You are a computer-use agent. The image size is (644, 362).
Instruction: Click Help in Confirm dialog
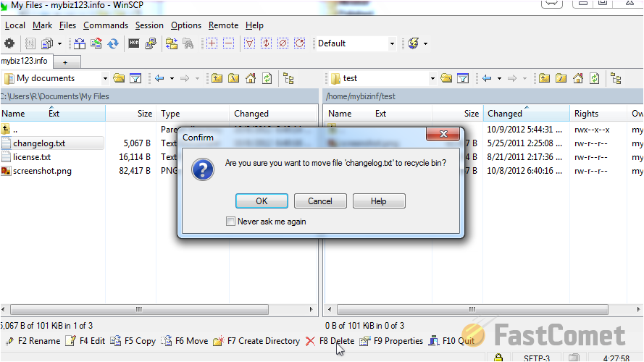[379, 201]
